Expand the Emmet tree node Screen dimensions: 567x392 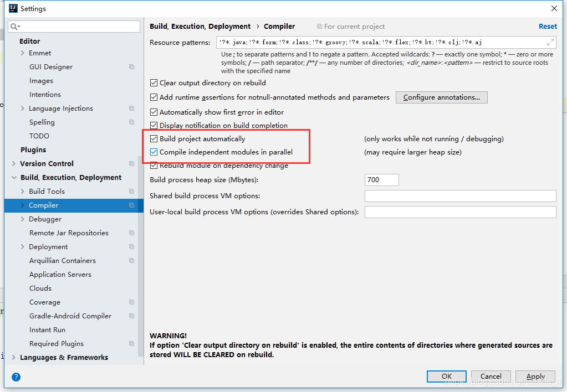[22, 53]
